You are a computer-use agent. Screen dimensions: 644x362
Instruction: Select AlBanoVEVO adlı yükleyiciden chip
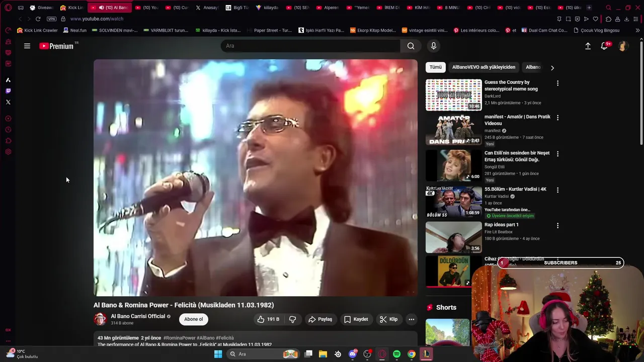(484, 67)
